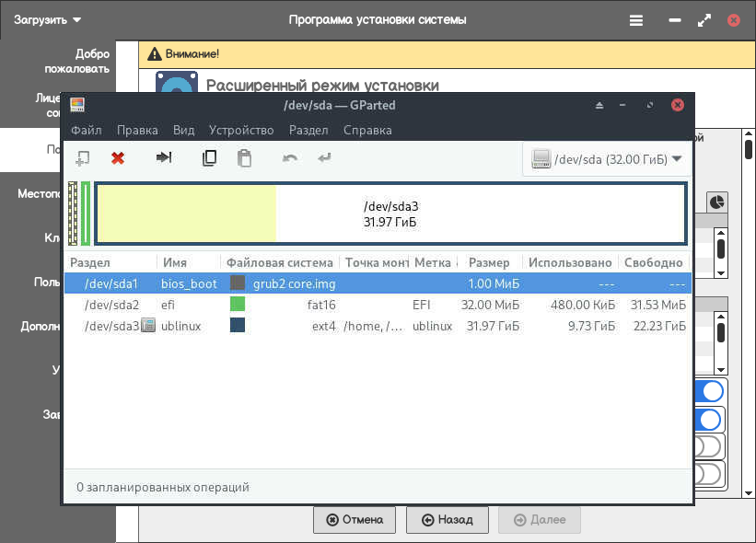
Task: Select the /dev/sda1 bios_boot row
Action: (378, 283)
